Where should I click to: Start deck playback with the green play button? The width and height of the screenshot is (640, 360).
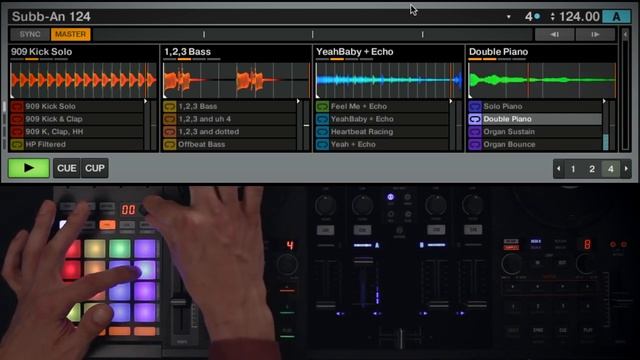(29, 168)
